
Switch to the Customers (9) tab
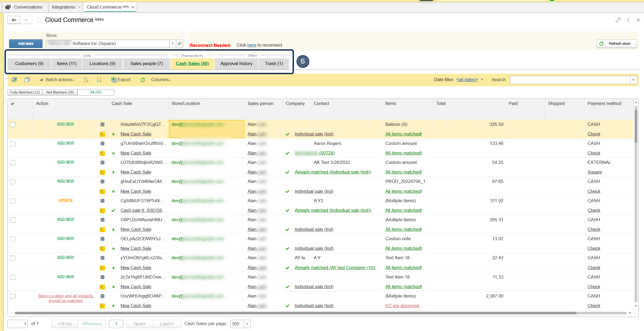tap(29, 63)
